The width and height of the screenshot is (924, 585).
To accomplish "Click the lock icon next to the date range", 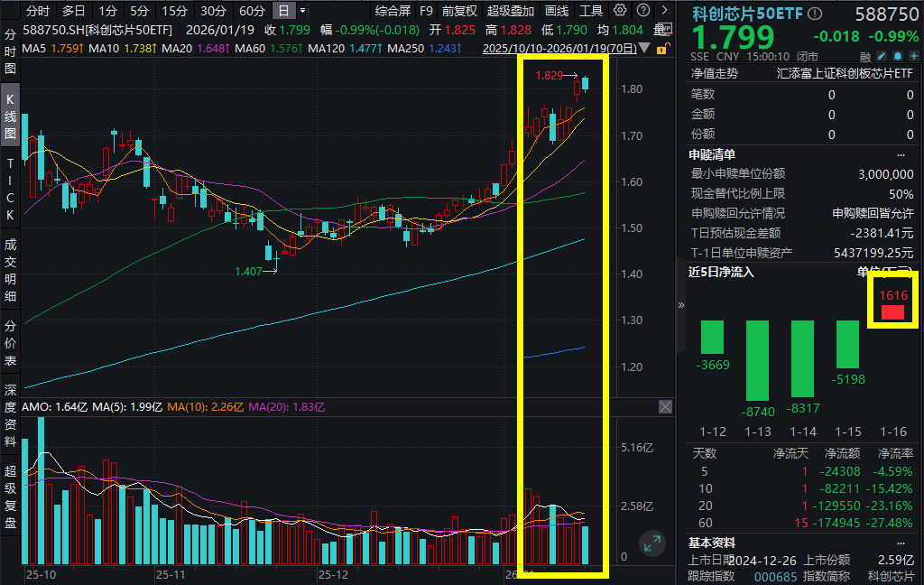I will point(661,48).
